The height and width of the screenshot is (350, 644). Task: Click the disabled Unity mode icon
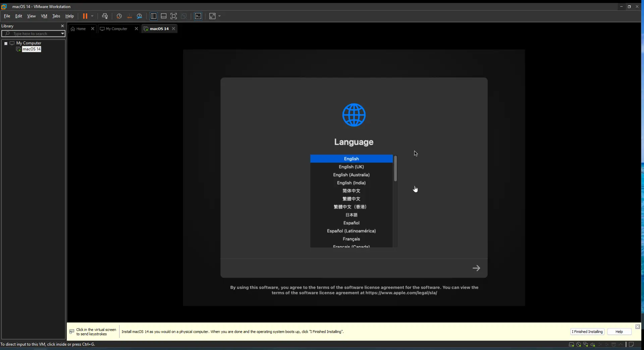coord(184,16)
